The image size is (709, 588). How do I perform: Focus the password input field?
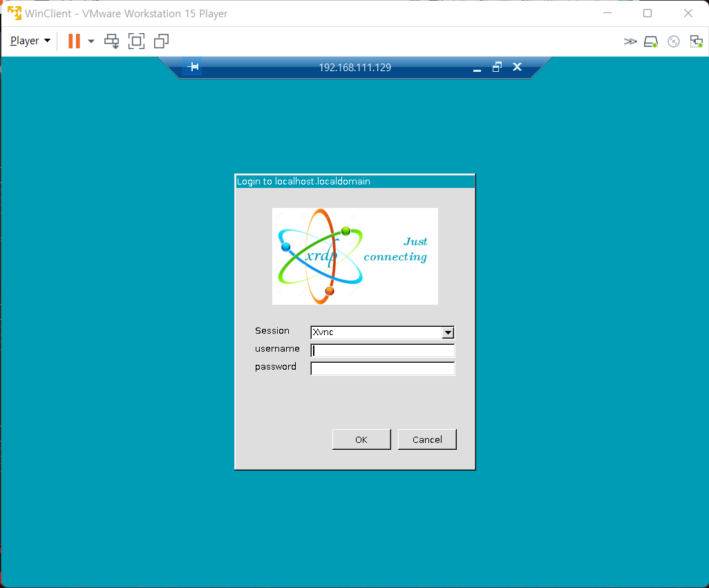coord(383,368)
